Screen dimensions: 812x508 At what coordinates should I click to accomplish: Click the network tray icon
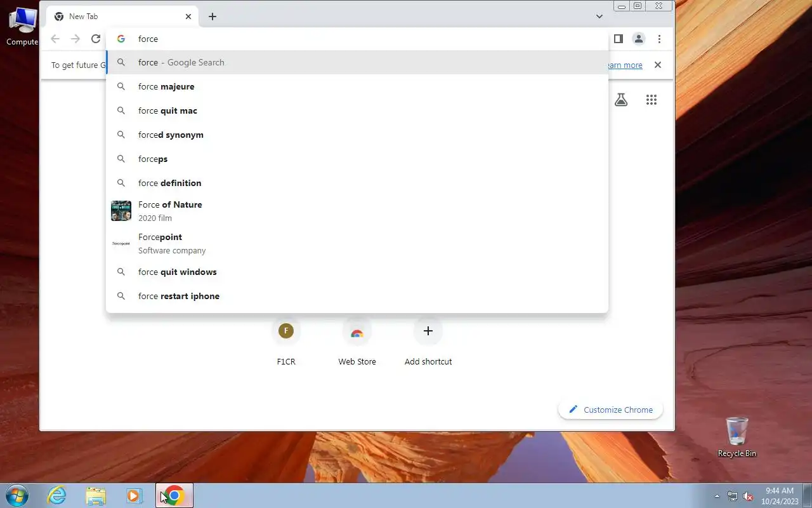tap(733, 496)
